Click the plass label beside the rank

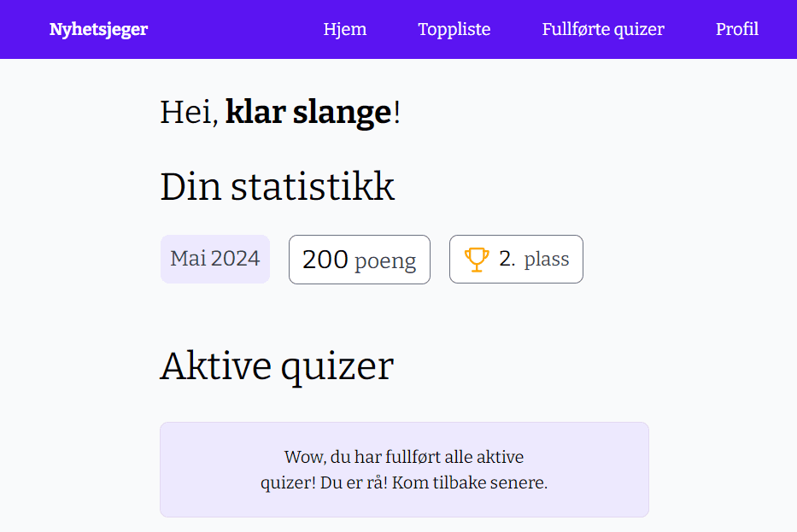tap(547, 260)
